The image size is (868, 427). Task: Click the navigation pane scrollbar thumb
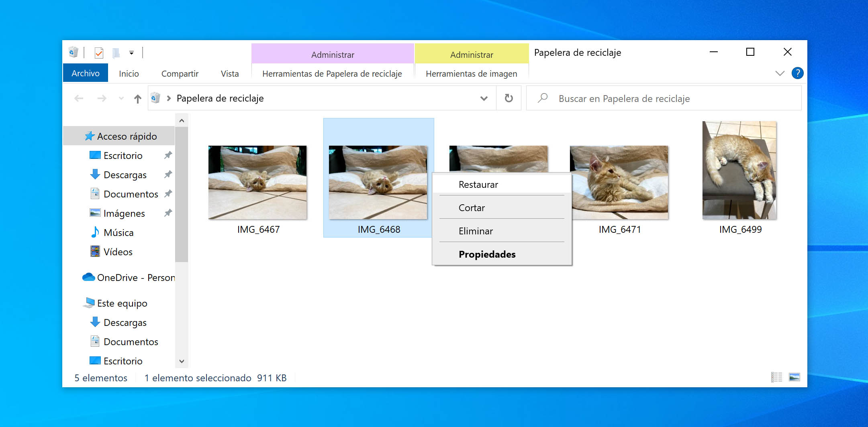point(182,194)
